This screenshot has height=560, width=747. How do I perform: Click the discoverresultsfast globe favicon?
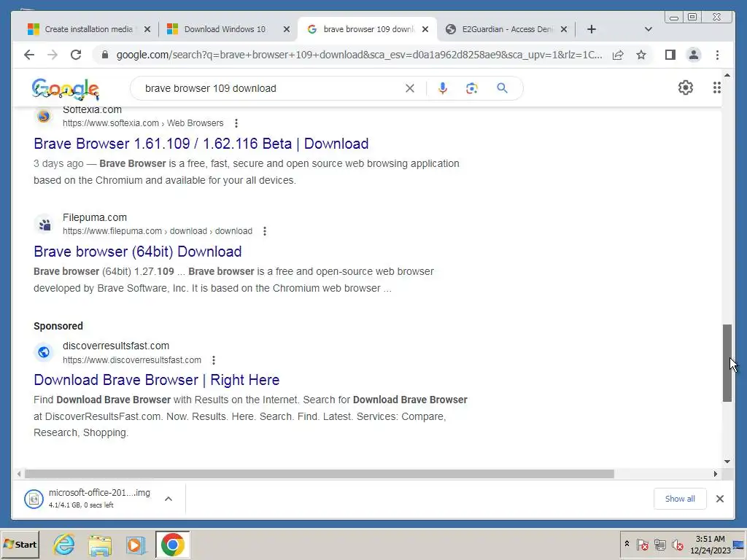point(43,352)
